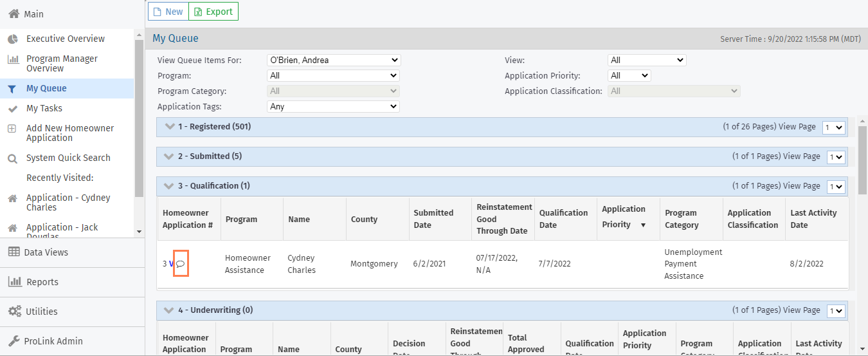The height and width of the screenshot is (356, 868).
Task: Open the Utilities menu section
Action: tap(41, 312)
